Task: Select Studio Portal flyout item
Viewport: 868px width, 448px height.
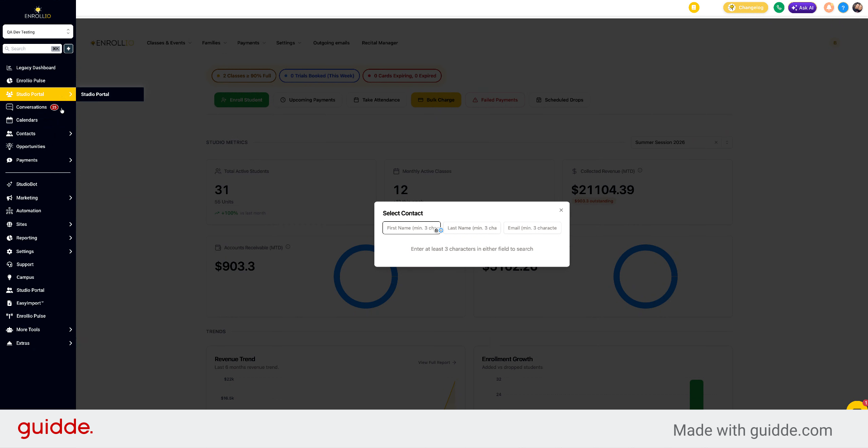Action: point(110,95)
